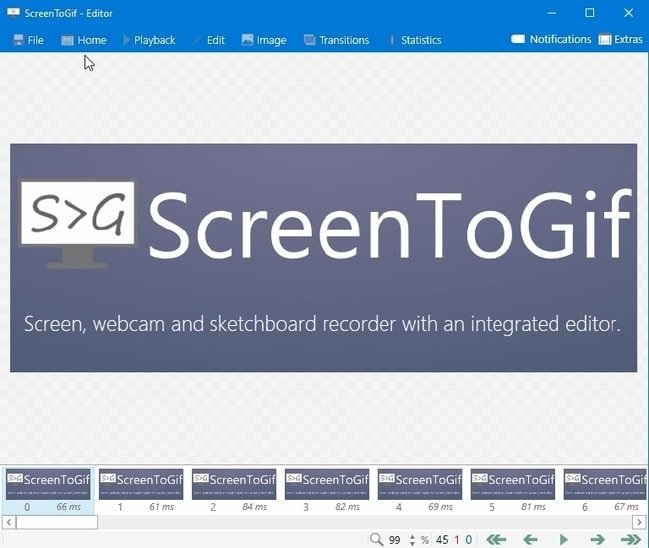Screen dimensions: 649x548
Task: Click the zoom percentage field showing 99
Action: (395, 540)
